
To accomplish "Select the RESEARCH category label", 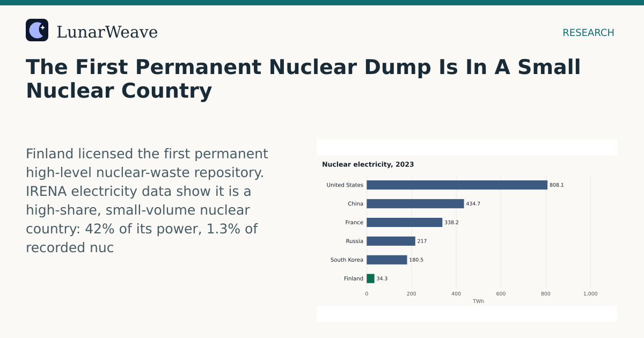I will [x=588, y=33].
